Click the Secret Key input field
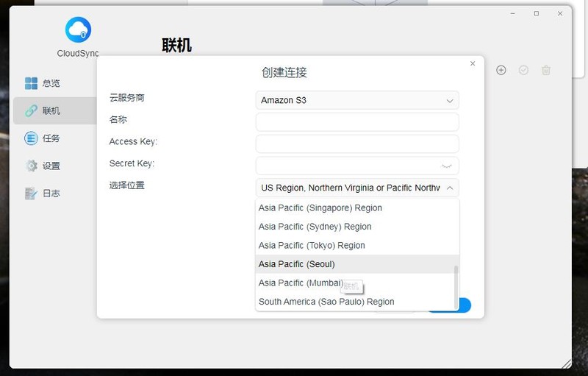The height and width of the screenshot is (376, 588). 357,166
